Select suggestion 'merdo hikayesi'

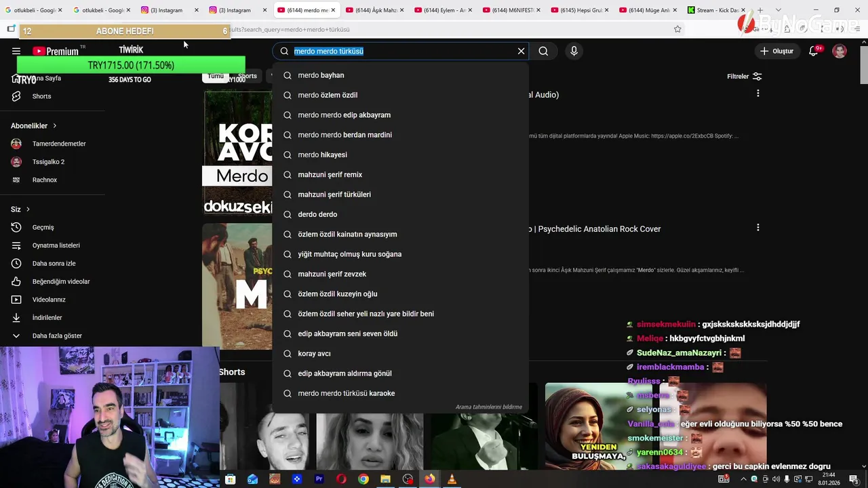[400, 155]
